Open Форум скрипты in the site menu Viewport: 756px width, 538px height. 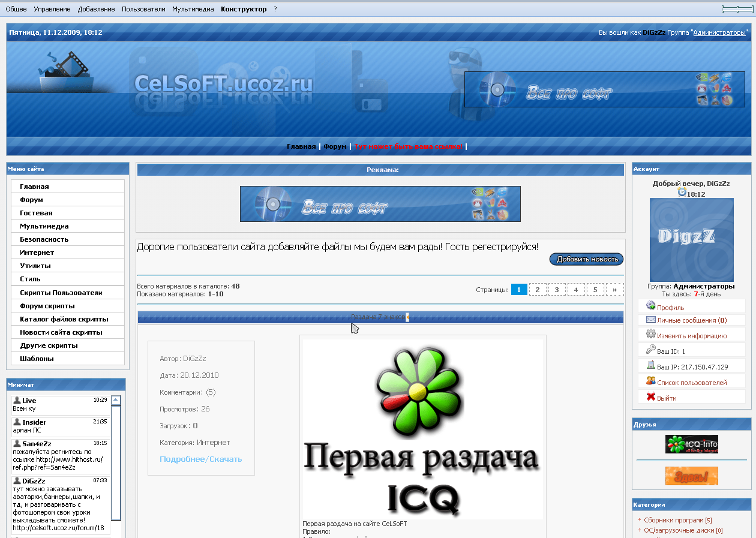[x=68, y=306]
